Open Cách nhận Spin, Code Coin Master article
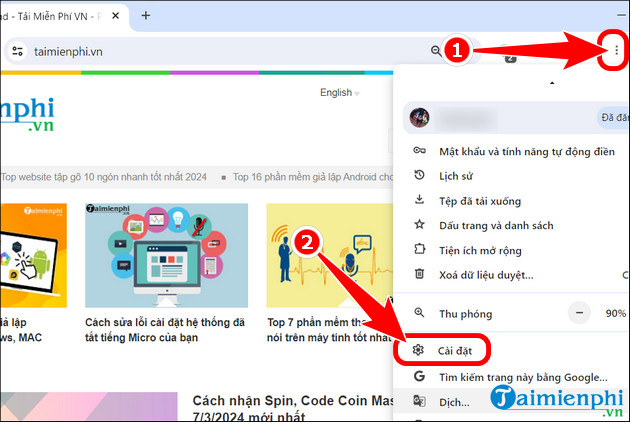630x422 pixels. click(292, 408)
